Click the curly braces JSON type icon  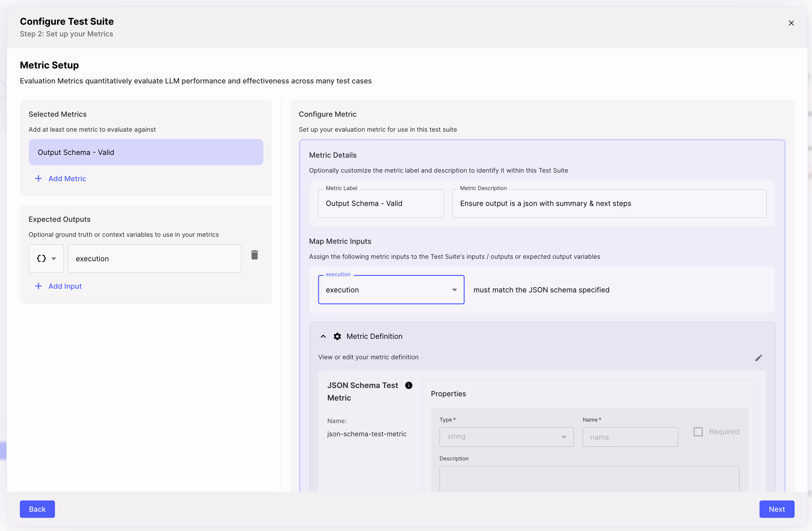pos(41,258)
